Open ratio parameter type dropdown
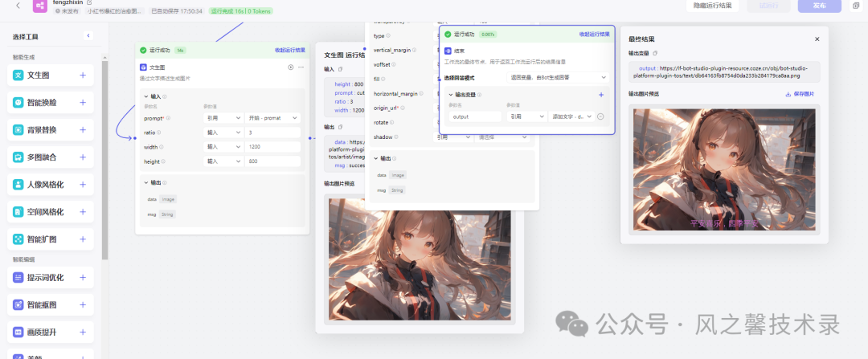This screenshot has height=359, width=868. (223, 133)
